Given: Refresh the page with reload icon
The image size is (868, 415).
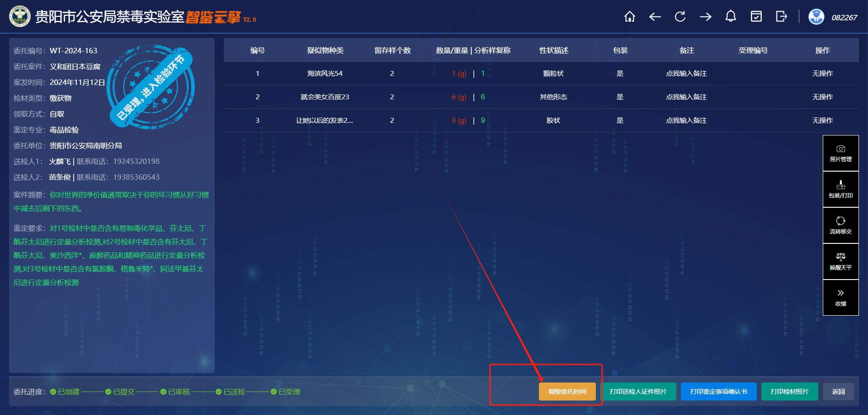Looking at the screenshot, I should [x=680, y=17].
